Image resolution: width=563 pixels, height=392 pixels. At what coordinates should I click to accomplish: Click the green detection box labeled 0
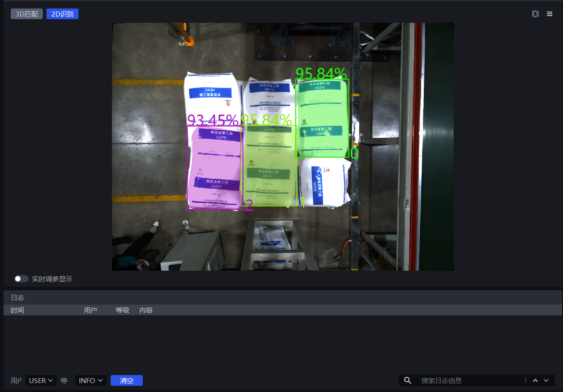pyautogui.click(x=322, y=118)
